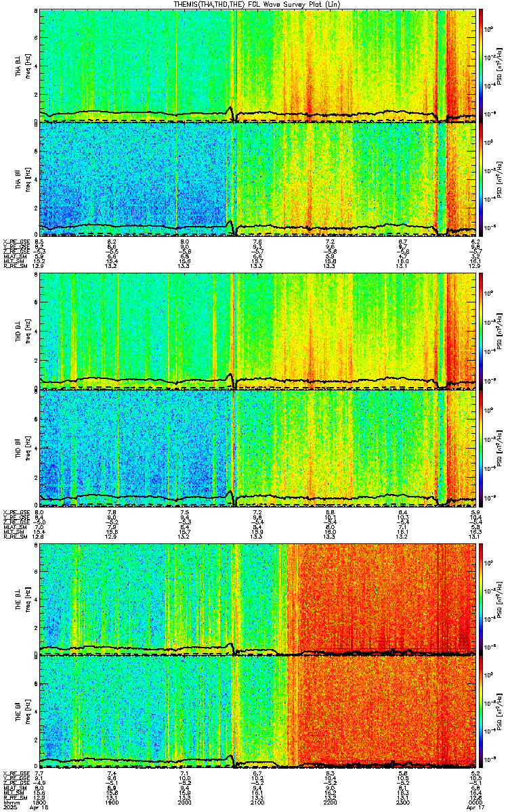Select the THE B-perpendicular spectrogram panel

click(257, 599)
